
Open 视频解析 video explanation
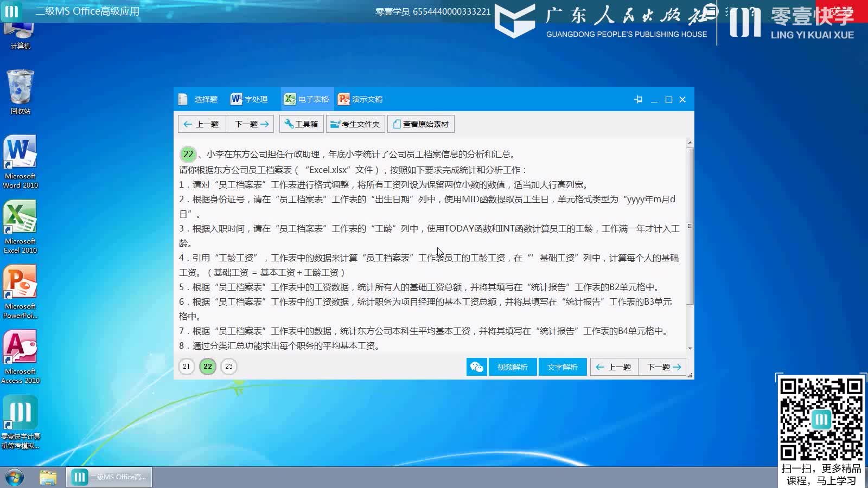coord(513,367)
